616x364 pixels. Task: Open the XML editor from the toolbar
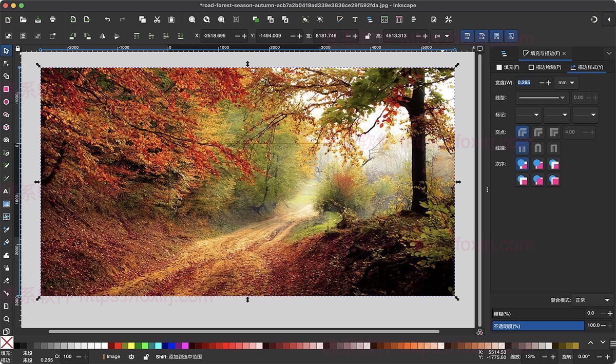coord(384,20)
